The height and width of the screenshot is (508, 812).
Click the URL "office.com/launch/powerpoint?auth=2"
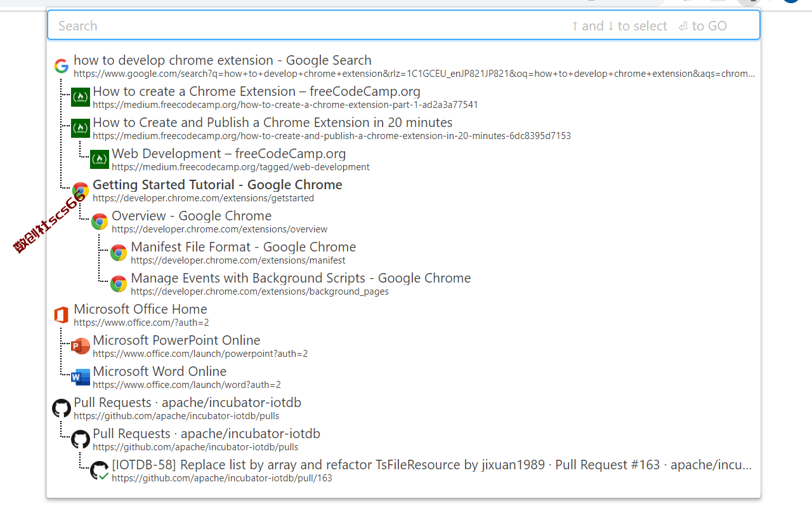(x=200, y=354)
